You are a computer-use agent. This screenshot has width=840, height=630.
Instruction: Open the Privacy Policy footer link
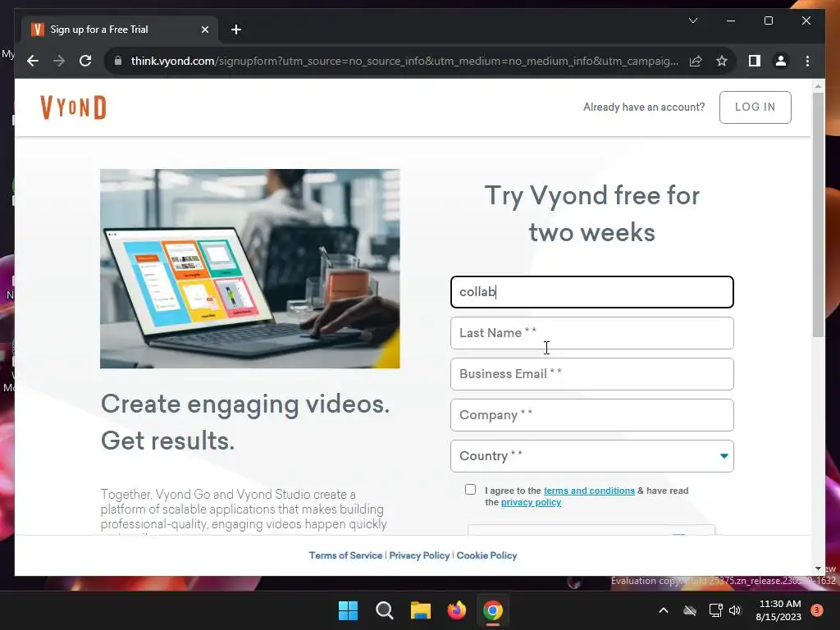(419, 555)
